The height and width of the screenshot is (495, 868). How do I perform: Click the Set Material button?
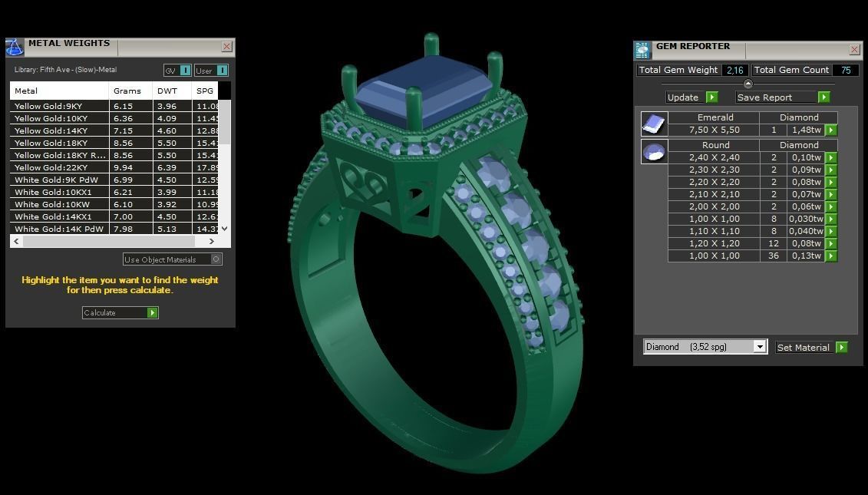click(811, 347)
